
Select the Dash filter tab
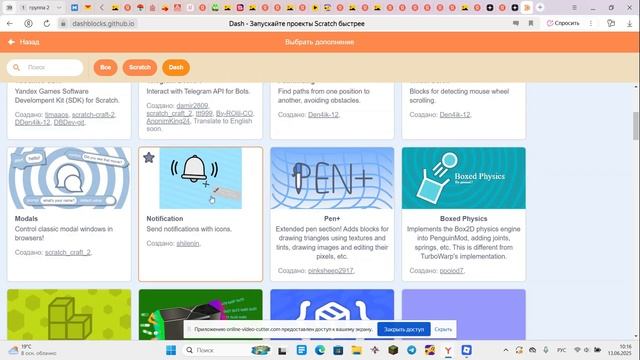pyautogui.click(x=176, y=67)
